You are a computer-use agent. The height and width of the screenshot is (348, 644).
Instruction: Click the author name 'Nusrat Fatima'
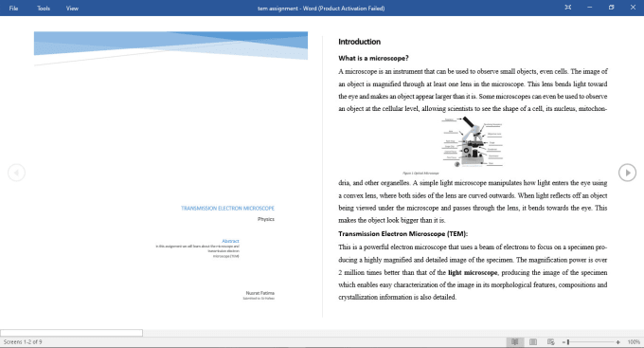[260, 293]
